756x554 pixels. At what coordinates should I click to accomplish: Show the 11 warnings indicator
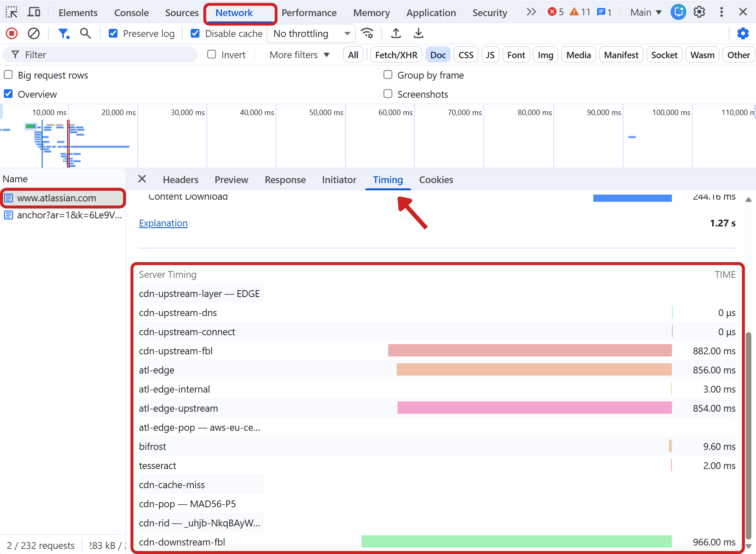[x=580, y=12]
